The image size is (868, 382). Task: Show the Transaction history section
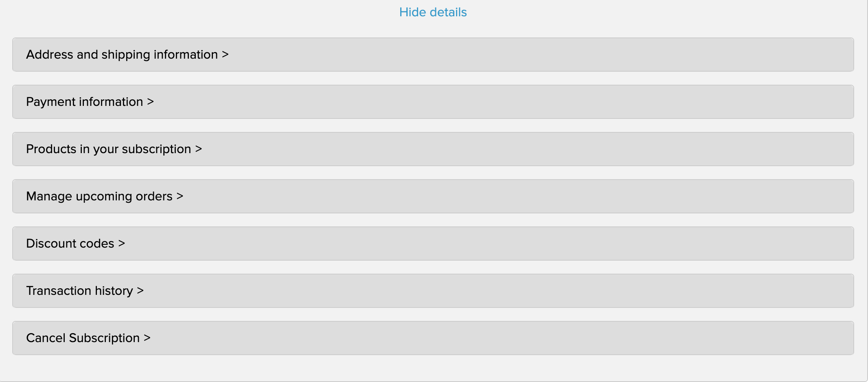(79, 291)
